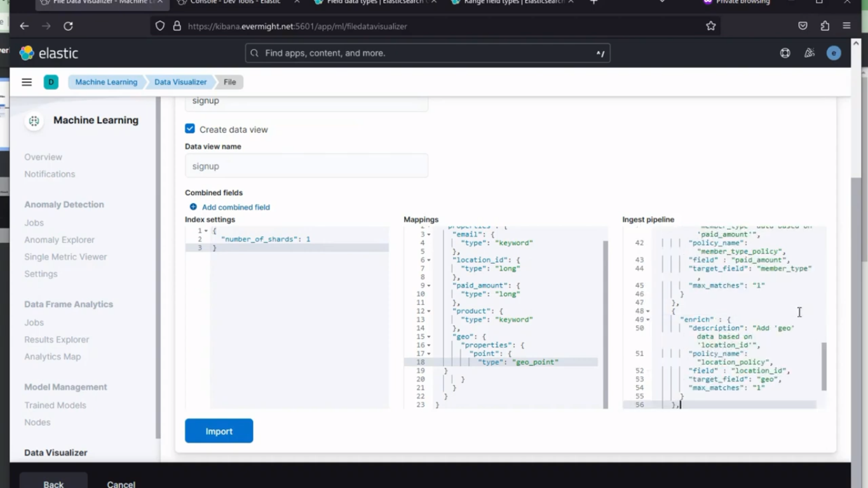Collapse line 1 in Index settings editor

tap(206, 231)
